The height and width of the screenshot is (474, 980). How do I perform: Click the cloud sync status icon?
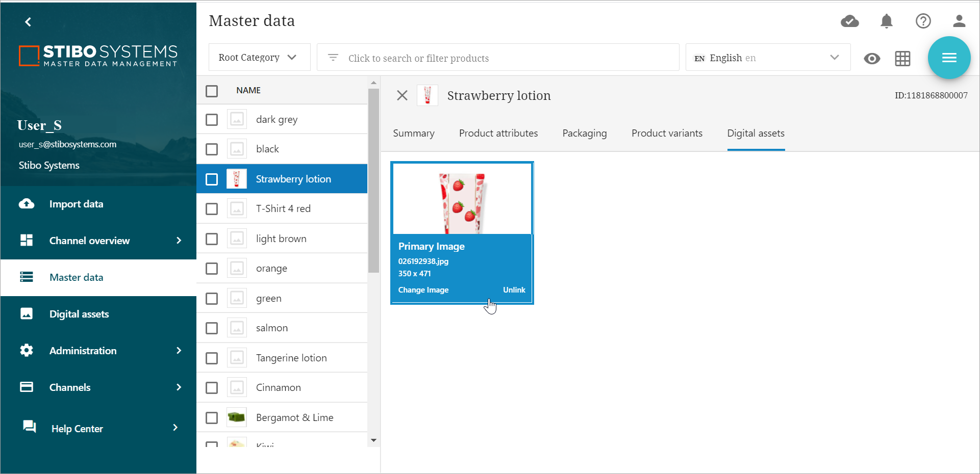849,21
